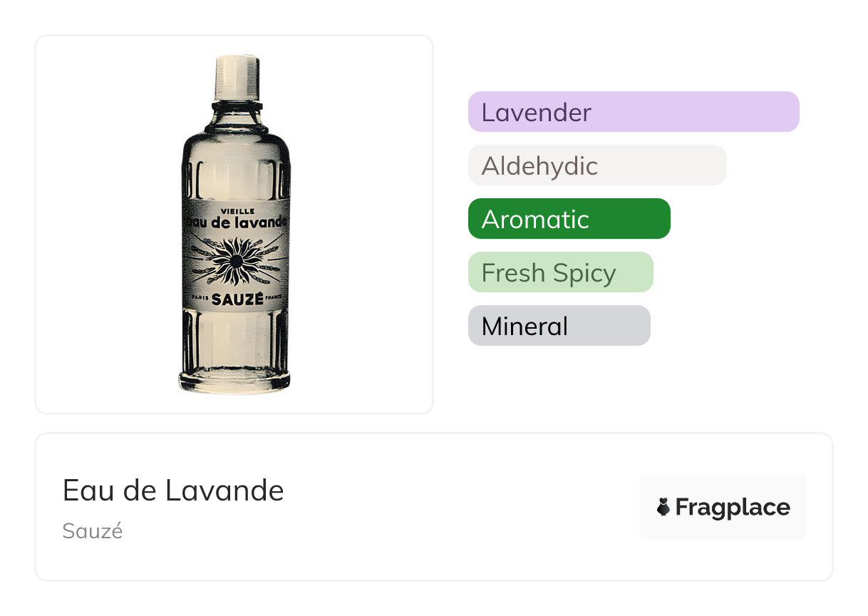Click the VIEILLE text on bottle label

pyautogui.click(x=234, y=210)
